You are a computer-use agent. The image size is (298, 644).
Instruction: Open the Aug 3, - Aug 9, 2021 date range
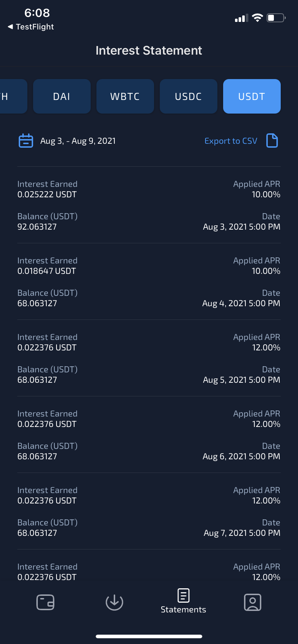click(78, 141)
